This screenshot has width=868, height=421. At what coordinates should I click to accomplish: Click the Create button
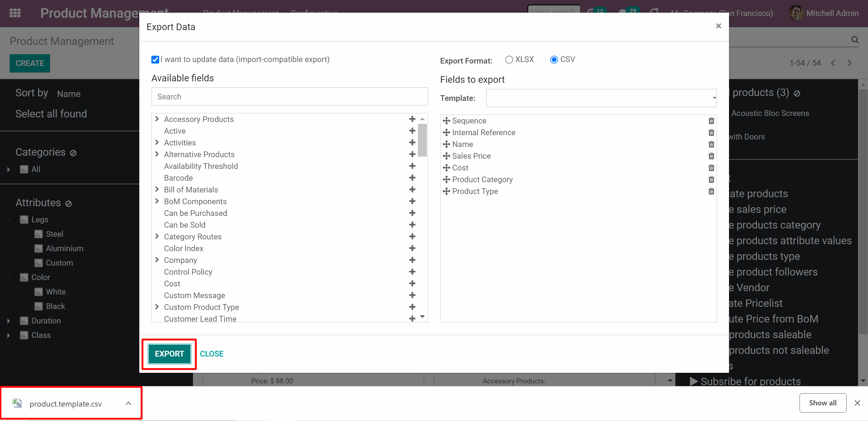tap(30, 63)
